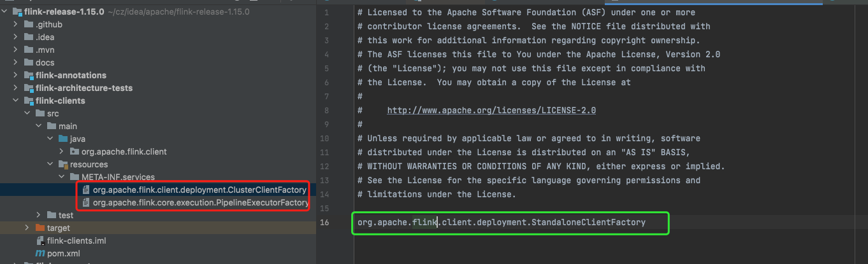Image resolution: width=868 pixels, height=264 pixels.
Task: Click the .mvn folder icon
Action: [29, 50]
